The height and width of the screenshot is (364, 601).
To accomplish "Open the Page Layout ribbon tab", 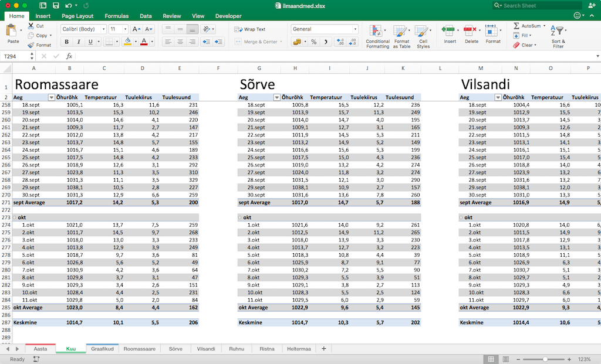I will point(77,16).
